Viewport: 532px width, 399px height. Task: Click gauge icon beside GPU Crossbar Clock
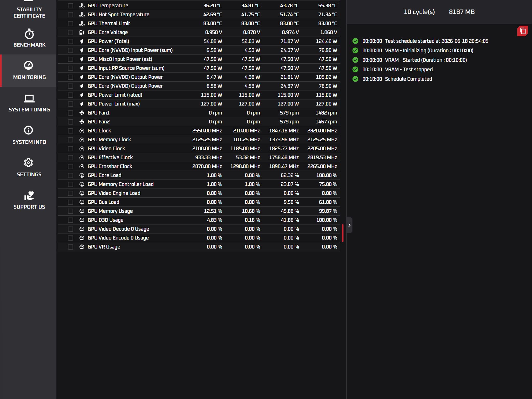coord(82,167)
